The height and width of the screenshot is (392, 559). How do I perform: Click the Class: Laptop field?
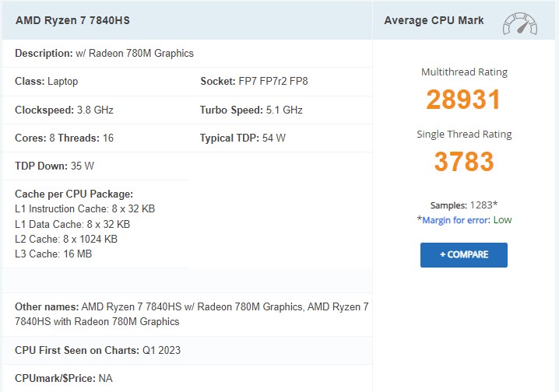[47, 82]
